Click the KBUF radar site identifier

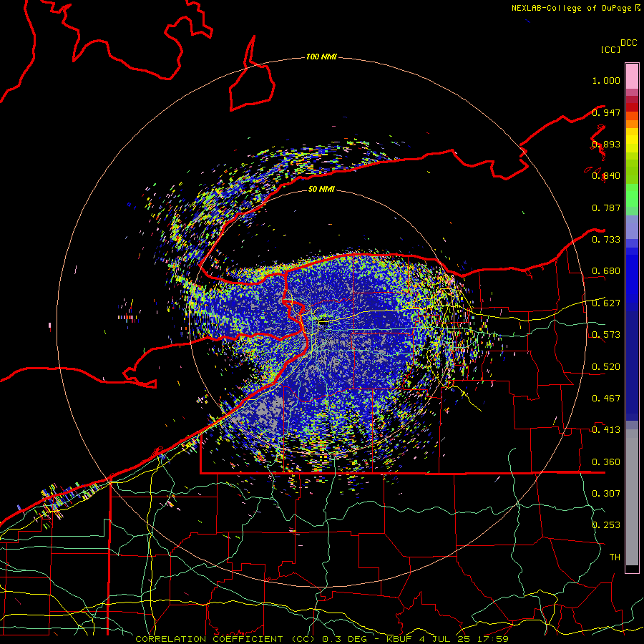(x=399, y=639)
